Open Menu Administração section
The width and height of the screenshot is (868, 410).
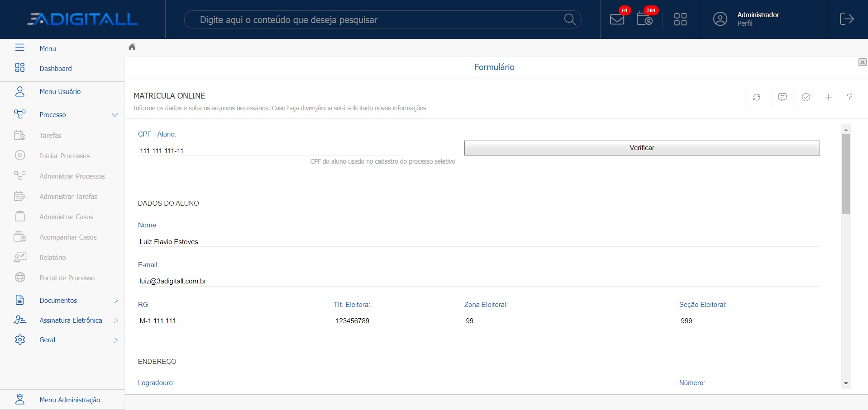pyautogui.click(x=70, y=400)
